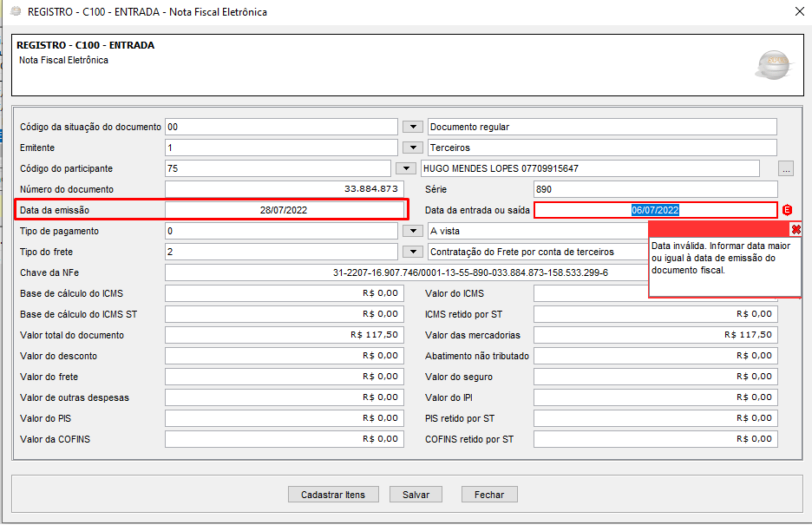Focus the Número do documento field
812x525 pixels.
click(x=285, y=189)
